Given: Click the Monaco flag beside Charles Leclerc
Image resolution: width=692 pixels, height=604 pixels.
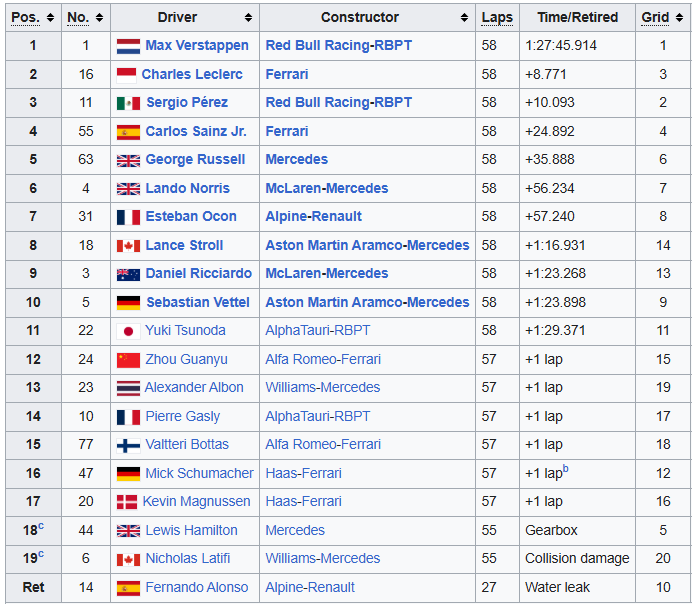Looking at the screenshot, I should [x=126, y=75].
